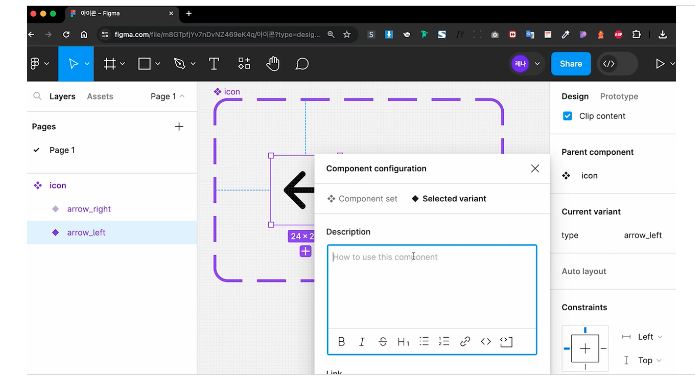The width and height of the screenshot is (695, 379).
Task: Open browser downloads icon
Action: tap(663, 35)
